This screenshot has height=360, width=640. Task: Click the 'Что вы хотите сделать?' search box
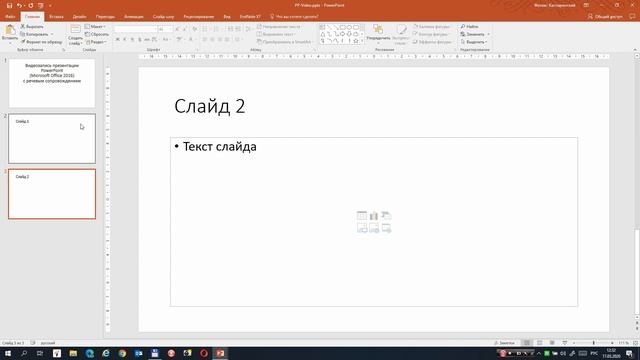point(294,17)
